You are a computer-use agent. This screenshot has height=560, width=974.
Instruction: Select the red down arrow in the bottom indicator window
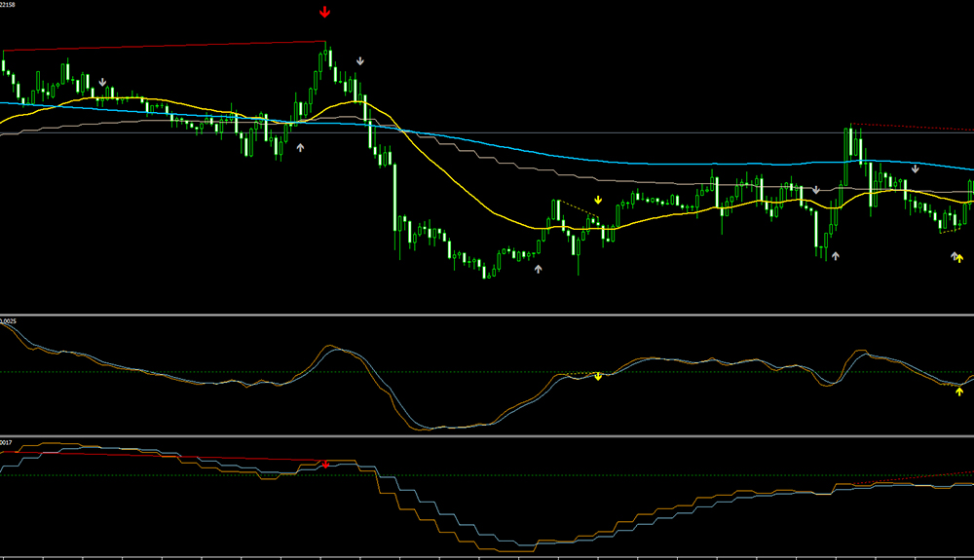(x=325, y=465)
